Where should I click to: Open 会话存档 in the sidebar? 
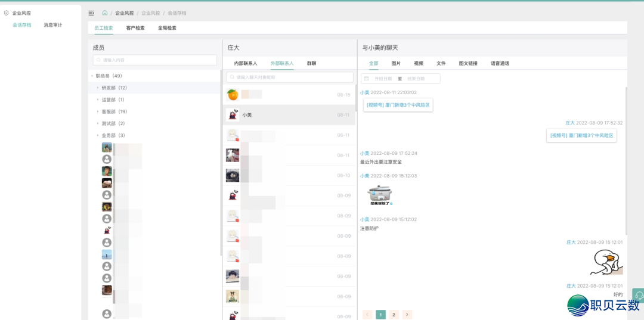22,25
